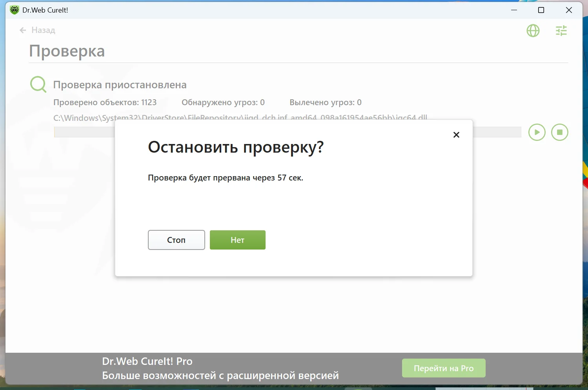Screen dimensions: 588x390
Task: Click the Dr.Web spider logo in title bar
Action: (15, 10)
